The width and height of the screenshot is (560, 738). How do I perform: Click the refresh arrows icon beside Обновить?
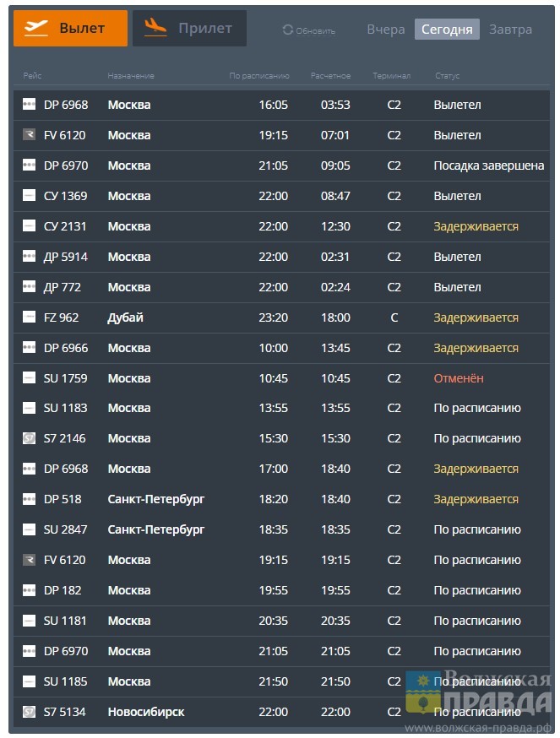click(288, 30)
